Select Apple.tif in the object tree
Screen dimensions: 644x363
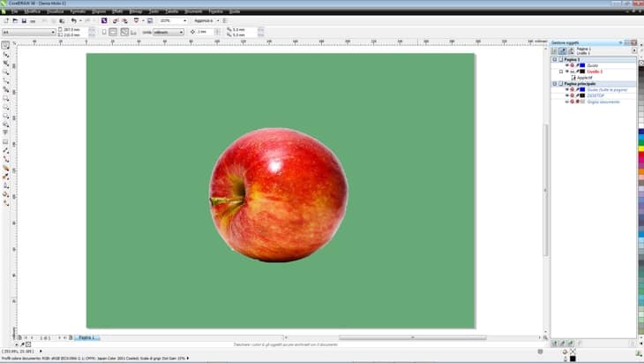[584, 78]
